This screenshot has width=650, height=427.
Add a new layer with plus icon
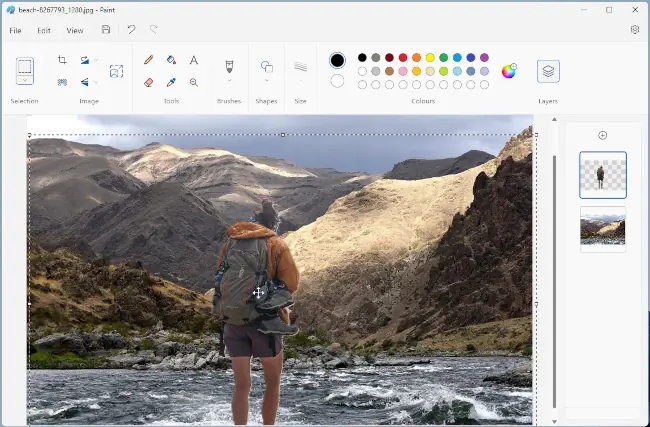click(603, 135)
